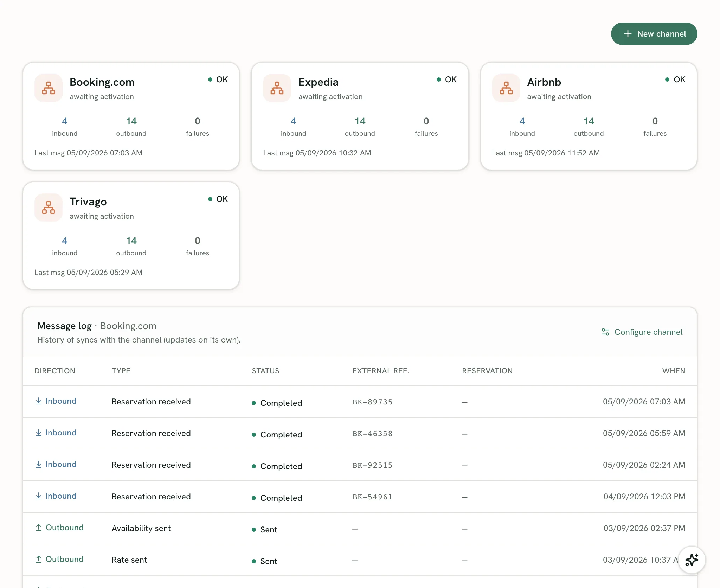Open the Booking.com channel card
Screen dimensions: 720x588
[x=131, y=116]
